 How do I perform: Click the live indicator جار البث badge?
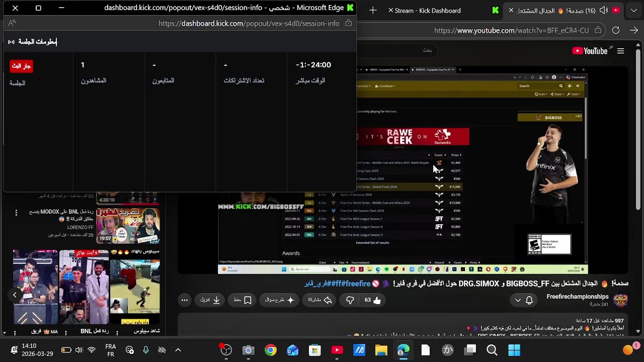(21, 66)
